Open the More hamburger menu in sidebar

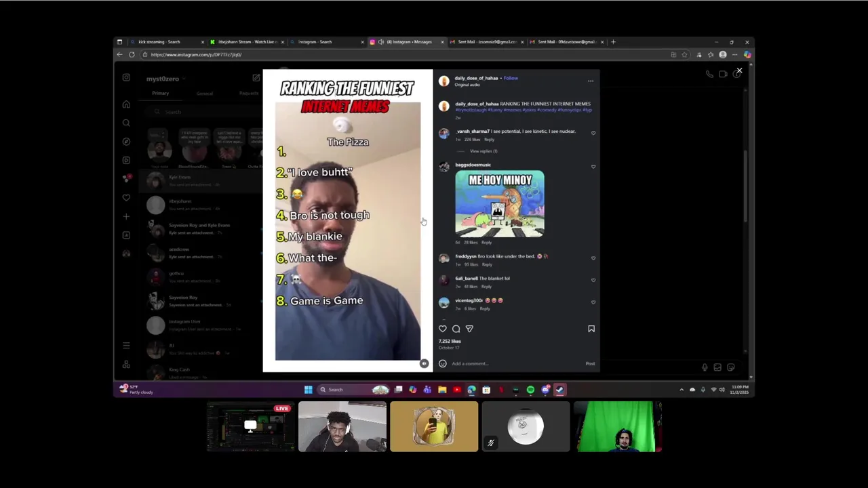[x=126, y=346]
